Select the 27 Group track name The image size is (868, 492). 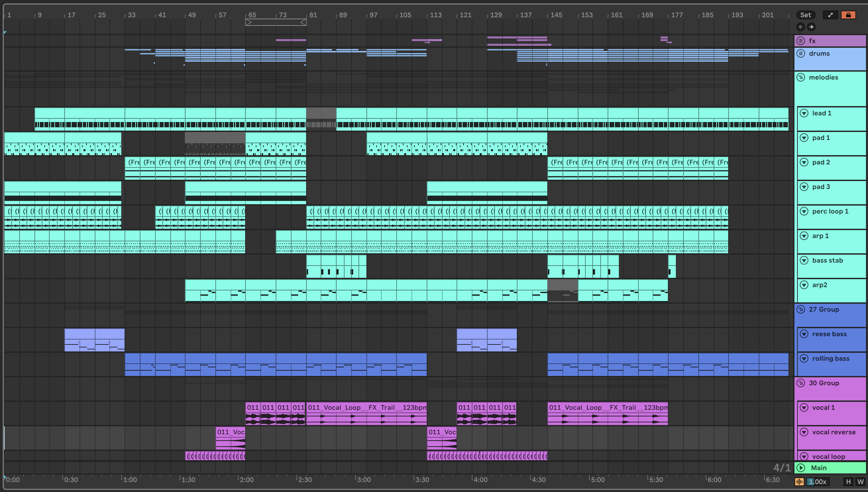824,310
